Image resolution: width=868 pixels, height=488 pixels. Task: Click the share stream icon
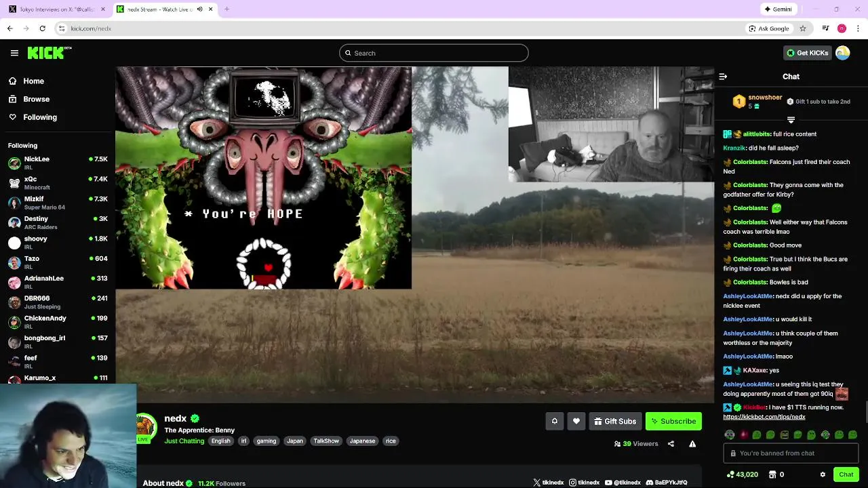point(671,444)
